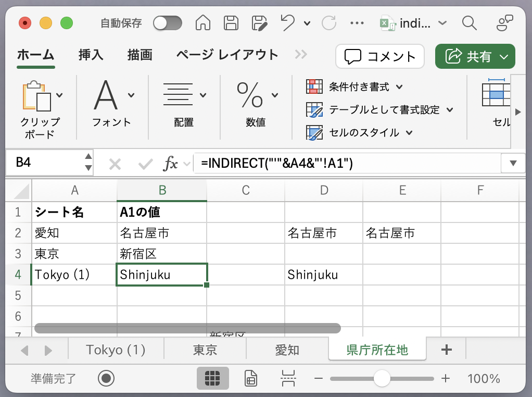
Task: Open the 共有 share button
Action: (475, 56)
